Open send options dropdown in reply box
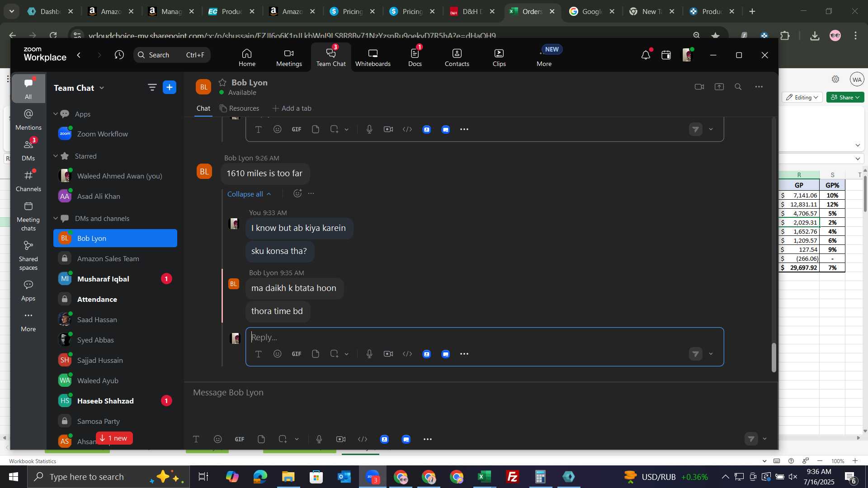This screenshot has width=868, height=488. click(x=711, y=354)
